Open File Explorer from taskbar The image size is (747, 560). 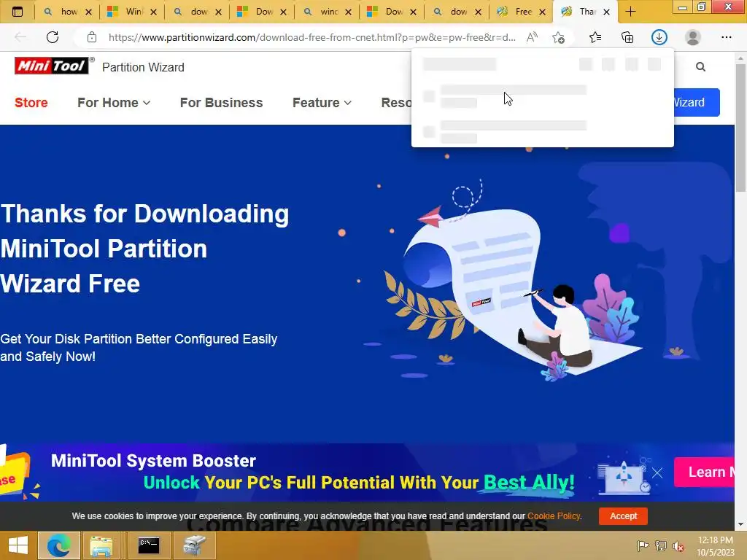[101, 545]
